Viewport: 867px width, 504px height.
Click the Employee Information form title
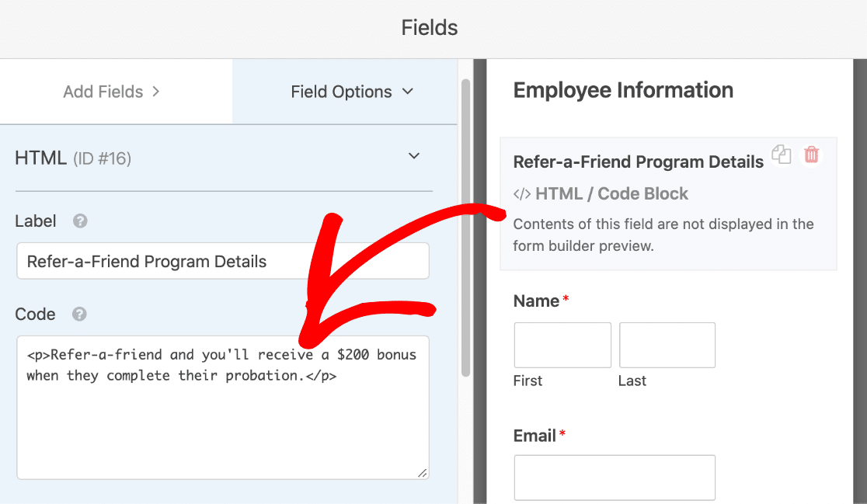point(623,90)
